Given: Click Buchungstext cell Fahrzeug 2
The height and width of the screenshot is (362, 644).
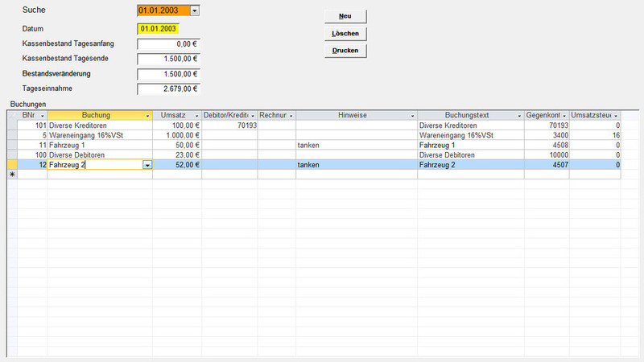Looking at the screenshot, I should tap(471, 165).
